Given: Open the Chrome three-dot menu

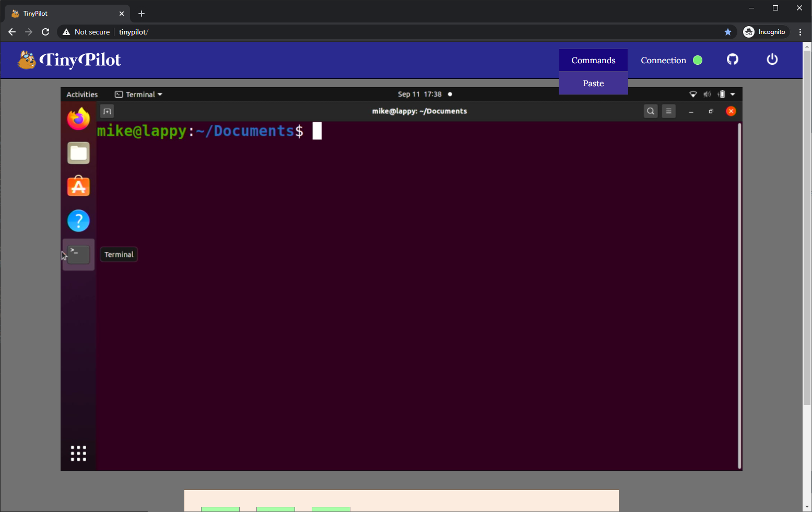Looking at the screenshot, I should 801,32.
